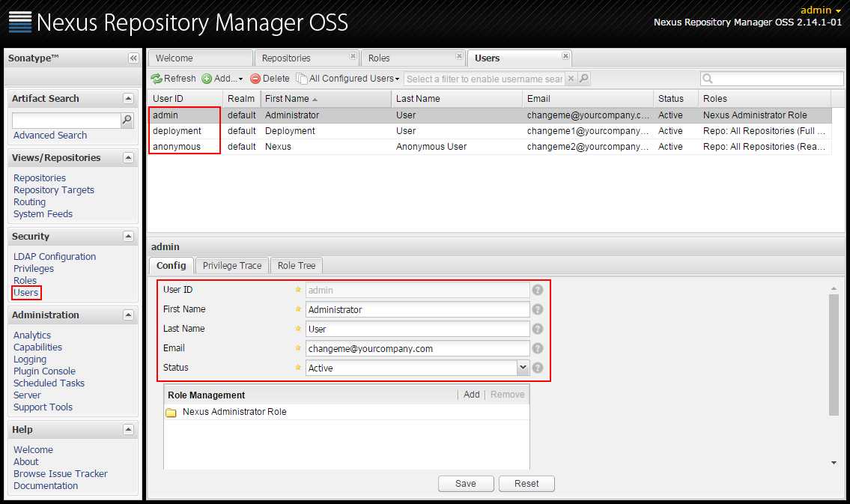Sort by the First Name column header
The width and height of the screenshot is (850, 504).
click(x=325, y=99)
